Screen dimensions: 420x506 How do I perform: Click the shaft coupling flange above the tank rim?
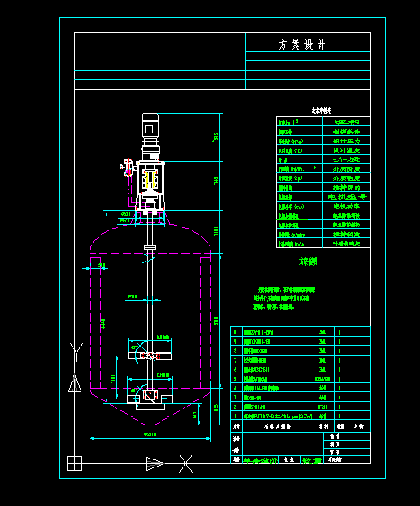coord(150,247)
